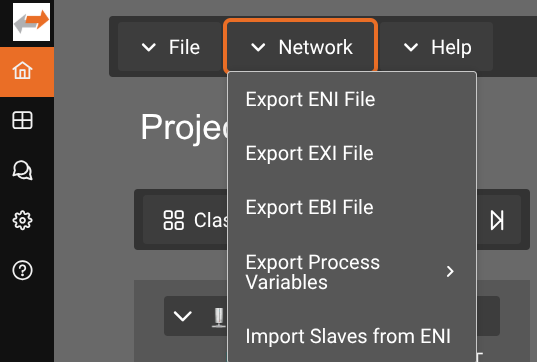537x362 pixels.
Task: Open the help question mark sidebar icon
Action: click(23, 271)
